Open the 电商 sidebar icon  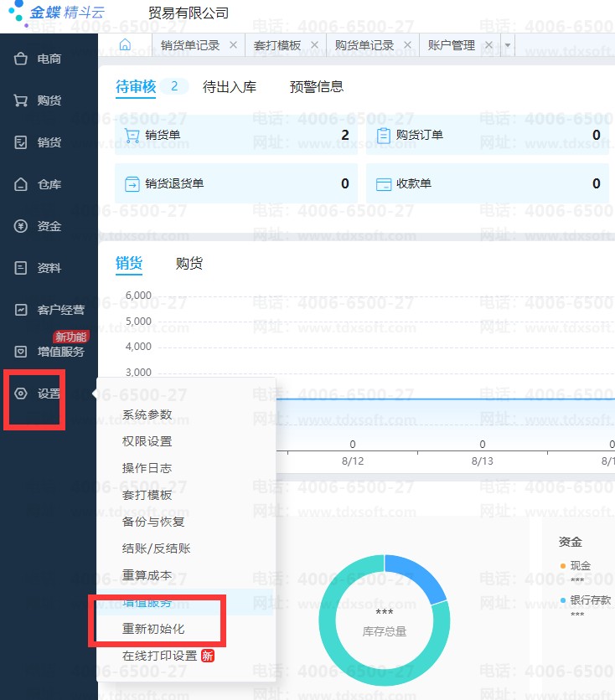click(x=21, y=59)
